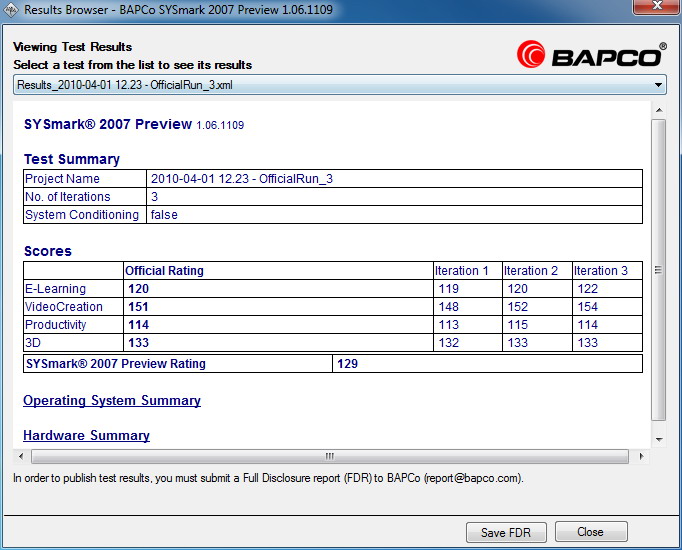682x550 pixels.
Task: Click the Close button at bottom
Action: [x=591, y=532]
